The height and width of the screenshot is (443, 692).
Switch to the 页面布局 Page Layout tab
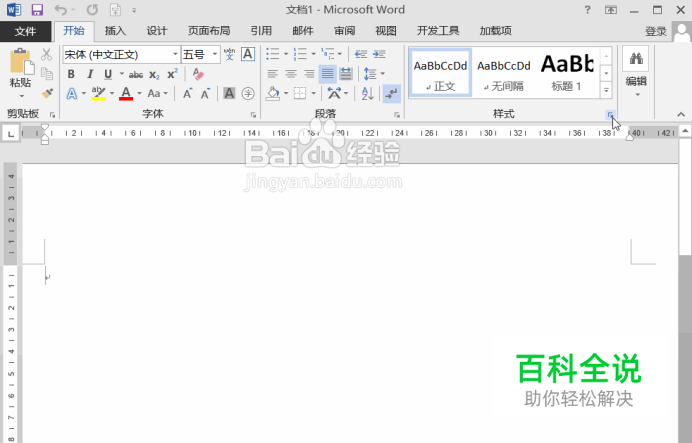point(209,30)
